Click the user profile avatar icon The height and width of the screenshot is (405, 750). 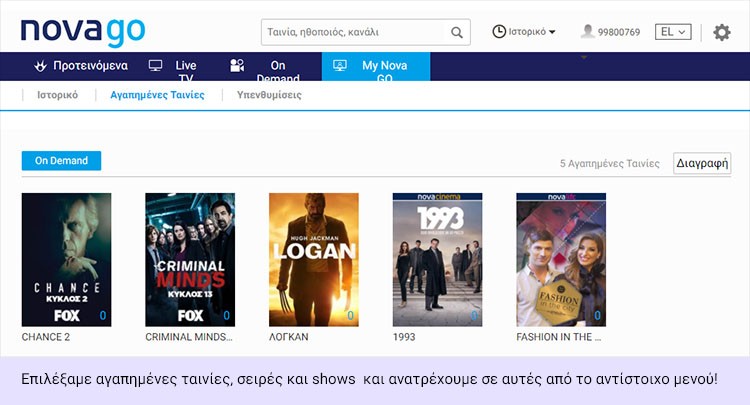click(587, 32)
